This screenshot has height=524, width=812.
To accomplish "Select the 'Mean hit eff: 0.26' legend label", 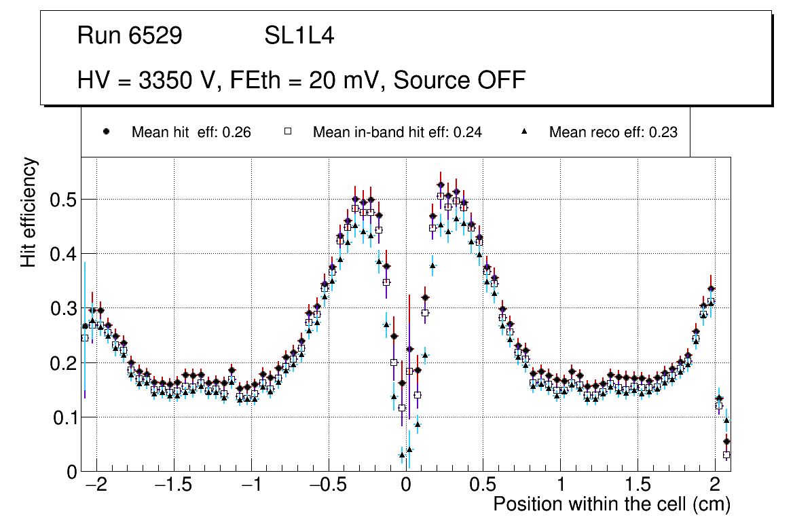I will [x=191, y=132].
